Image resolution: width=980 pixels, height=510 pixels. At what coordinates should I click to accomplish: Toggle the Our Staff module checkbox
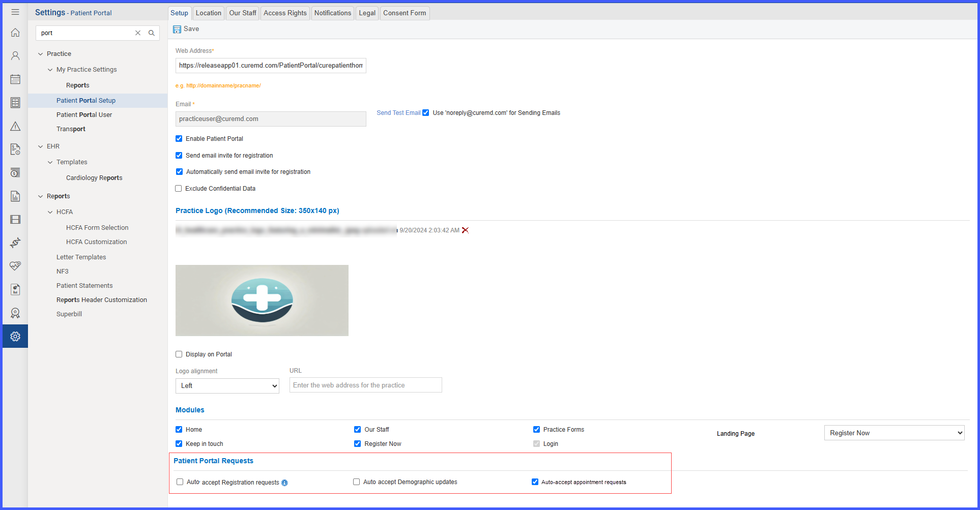[x=358, y=430]
